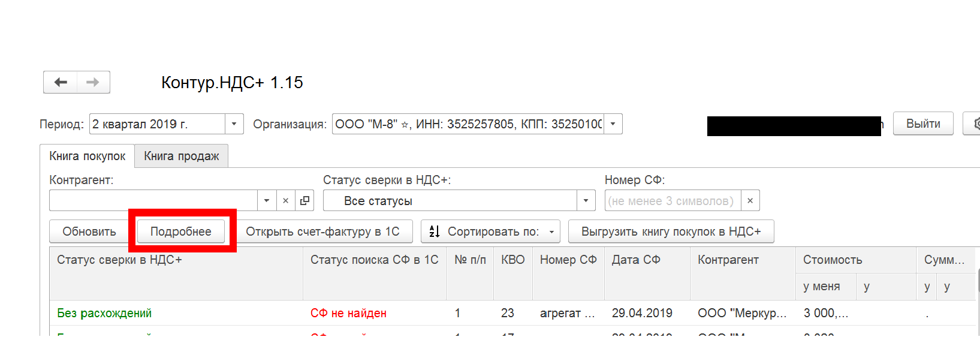Switch to the Книга продаж tab
980x355 pixels.
182,156
